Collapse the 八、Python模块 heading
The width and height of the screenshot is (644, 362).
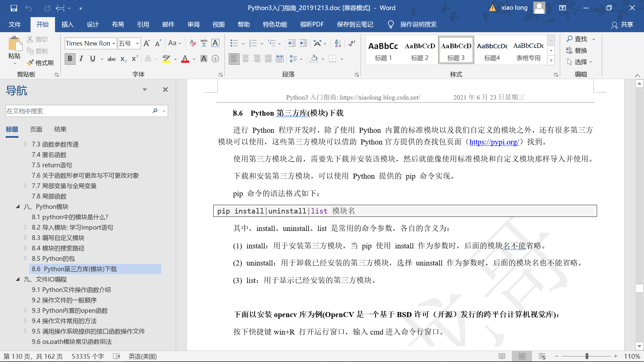(18, 206)
